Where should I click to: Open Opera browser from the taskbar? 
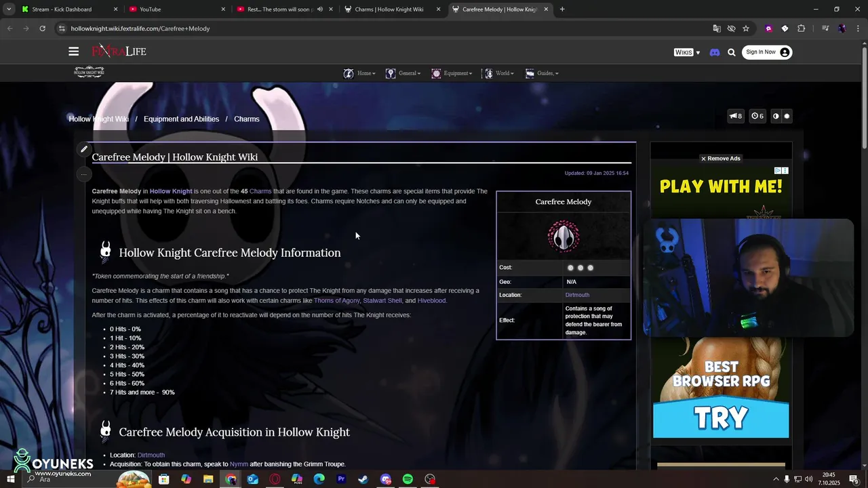coord(275,479)
